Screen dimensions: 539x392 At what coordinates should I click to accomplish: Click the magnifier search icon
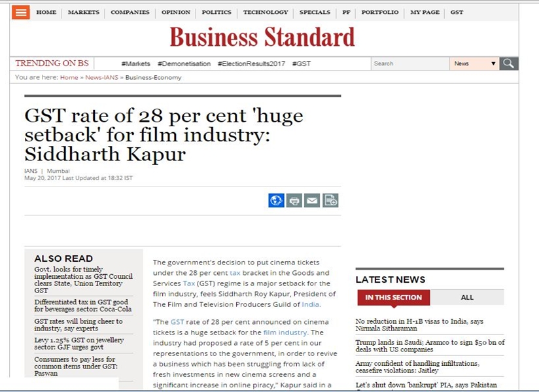[x=508, y=63]
